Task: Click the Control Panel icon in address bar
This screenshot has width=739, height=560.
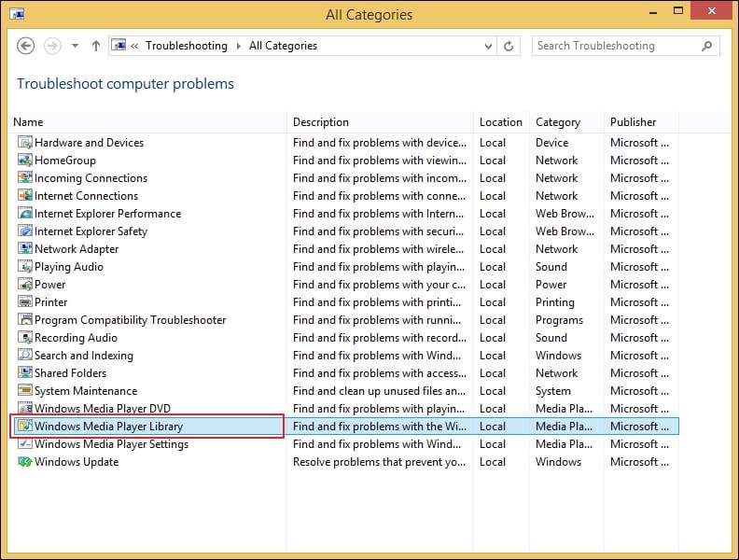Action: [119, 45]
